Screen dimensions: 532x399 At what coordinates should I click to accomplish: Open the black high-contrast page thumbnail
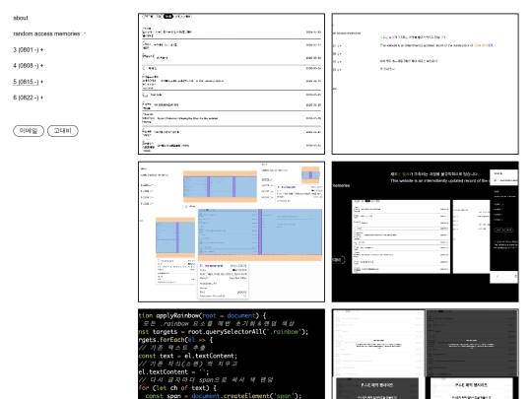[426, 232]
